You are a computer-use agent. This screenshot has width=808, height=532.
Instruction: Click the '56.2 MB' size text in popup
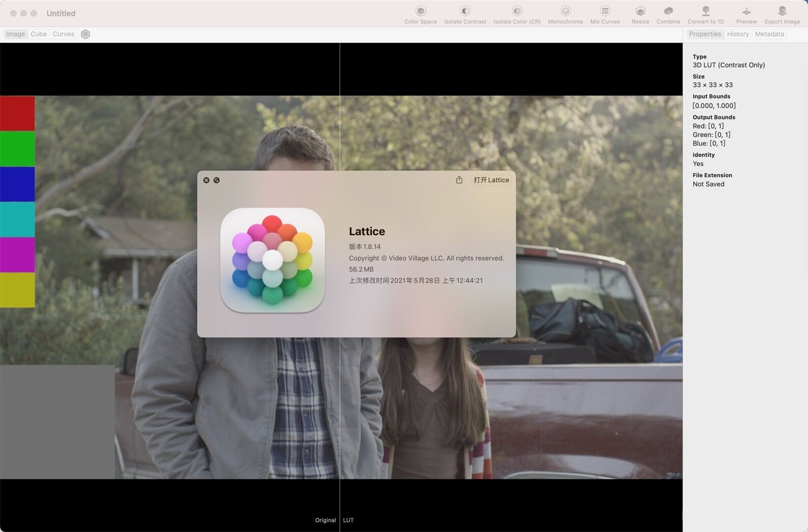point(361,269)
